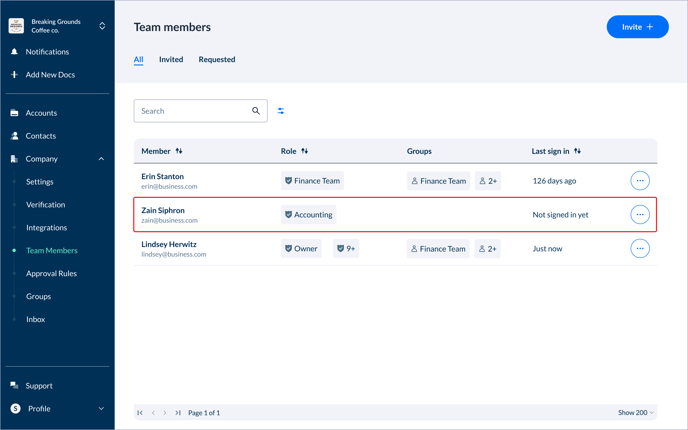Click the Breaking Grounds Coffee co. logo
Viewport: 688px width, 430px height.
(x=16, y=26)
